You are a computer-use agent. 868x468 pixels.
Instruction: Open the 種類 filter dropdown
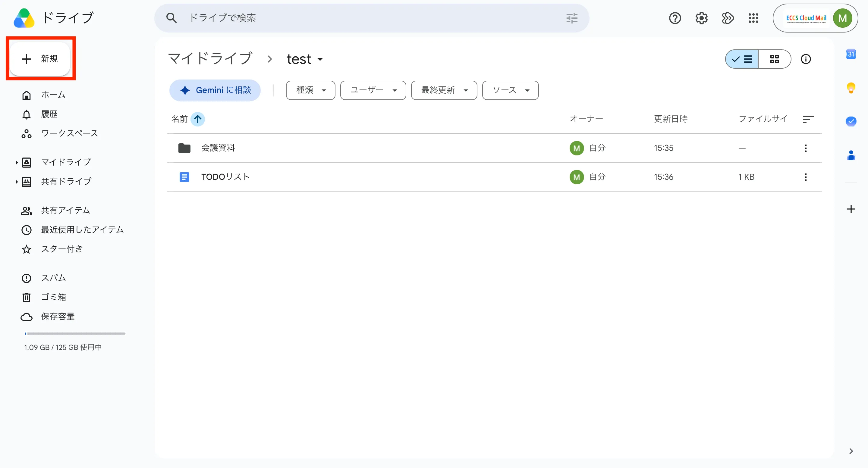click(x=310, y=90)
